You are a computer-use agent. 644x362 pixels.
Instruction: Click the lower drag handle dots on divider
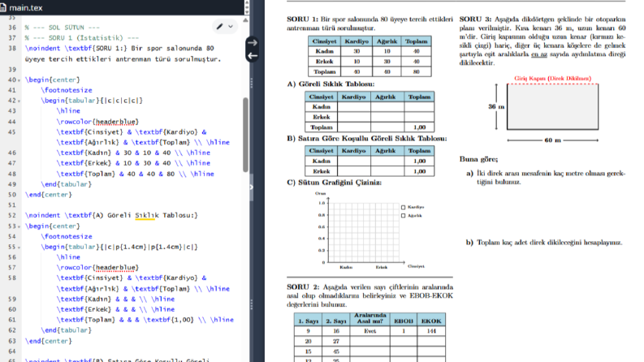(x=252, y=304)
